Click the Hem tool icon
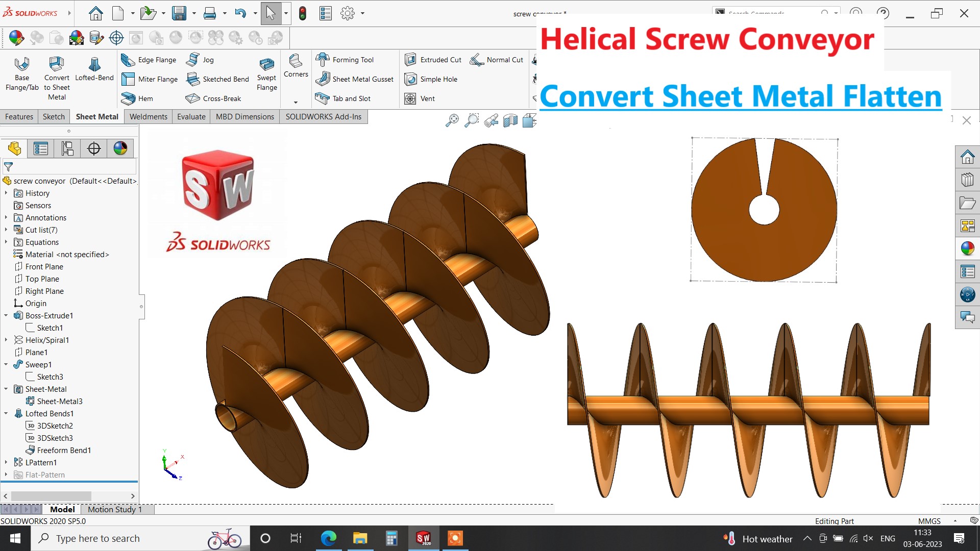 128,98
